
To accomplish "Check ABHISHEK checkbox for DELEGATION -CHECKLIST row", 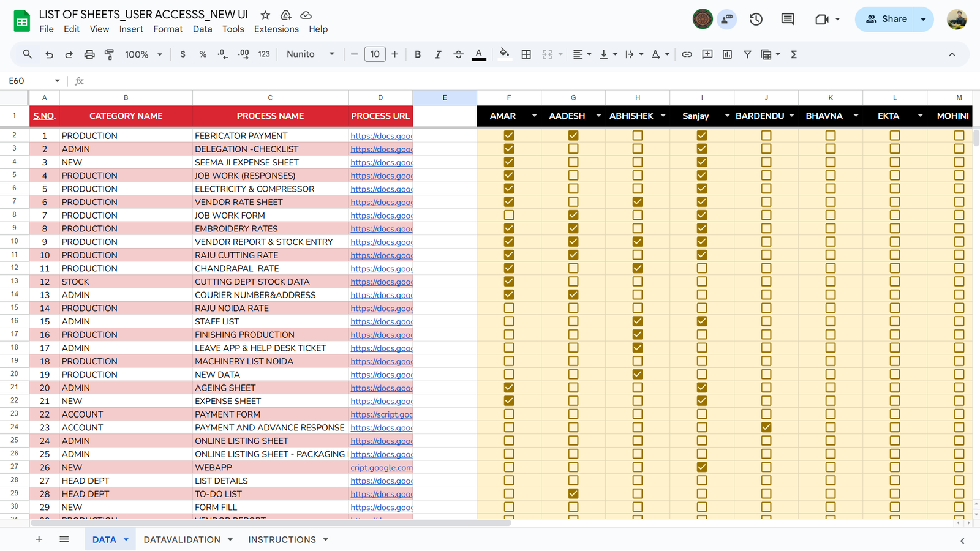I will click(638, 149).
